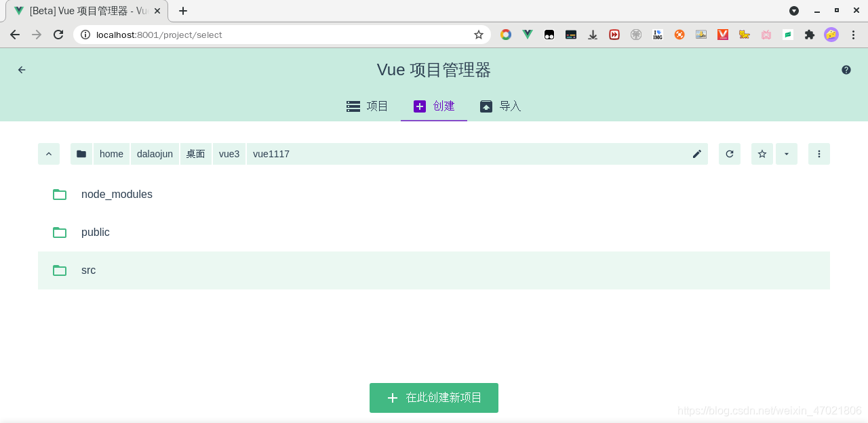The width and height of the screenshot is (868, 423).
Task: Bookmark the page using the address bar star
Action: pos(479,35)
